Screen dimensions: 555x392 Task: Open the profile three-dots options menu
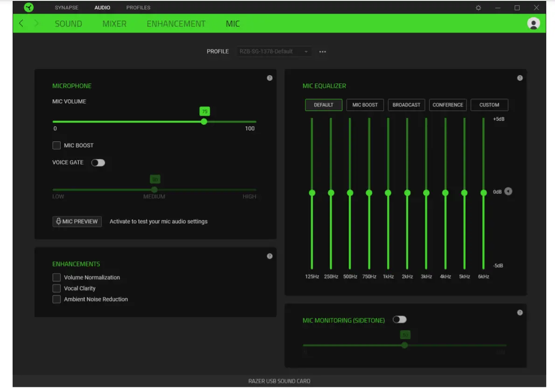tap(322, 52)
